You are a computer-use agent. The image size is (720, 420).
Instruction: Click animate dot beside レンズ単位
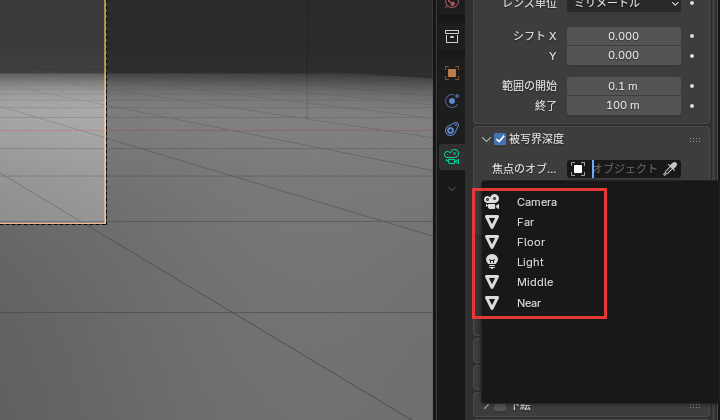click(692, 4)
